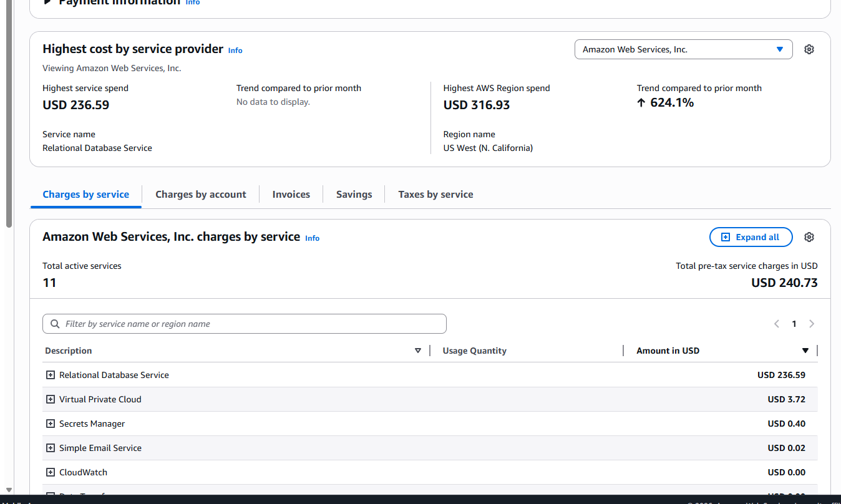Viewport: 841px width, 504px height.
Task: Open settings gear for charges by service table
Action: [x=809, y=237]
